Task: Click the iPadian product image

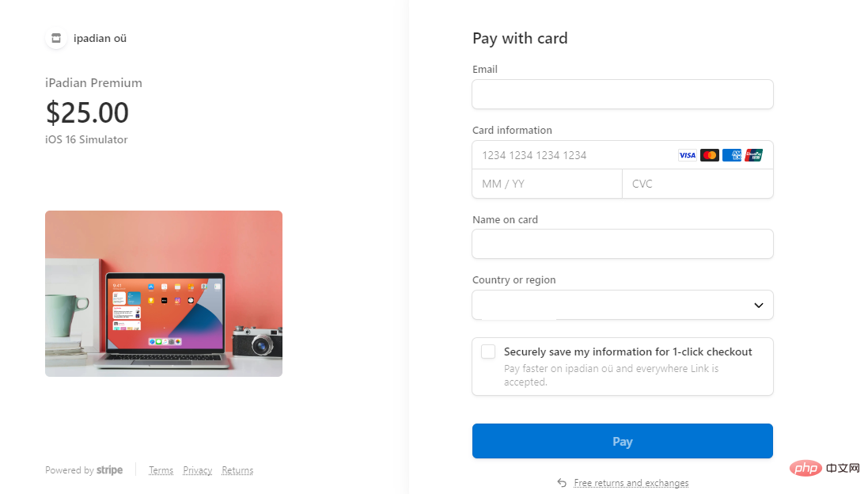Action: tap(164, 294)
